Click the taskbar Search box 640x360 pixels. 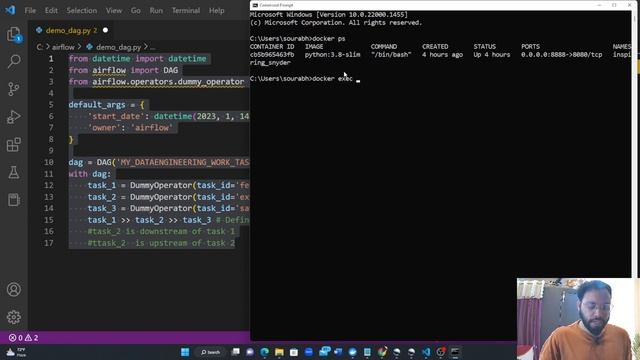(210, 352)
